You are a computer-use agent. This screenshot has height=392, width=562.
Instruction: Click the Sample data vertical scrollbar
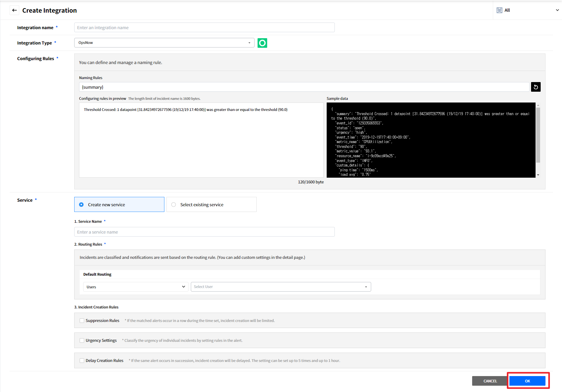538,135
